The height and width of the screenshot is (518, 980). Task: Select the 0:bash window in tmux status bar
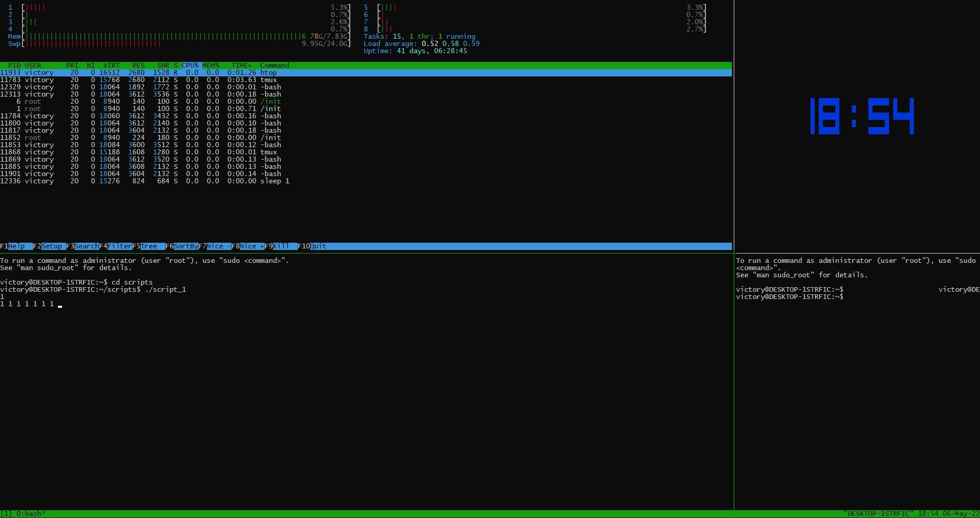30,514
